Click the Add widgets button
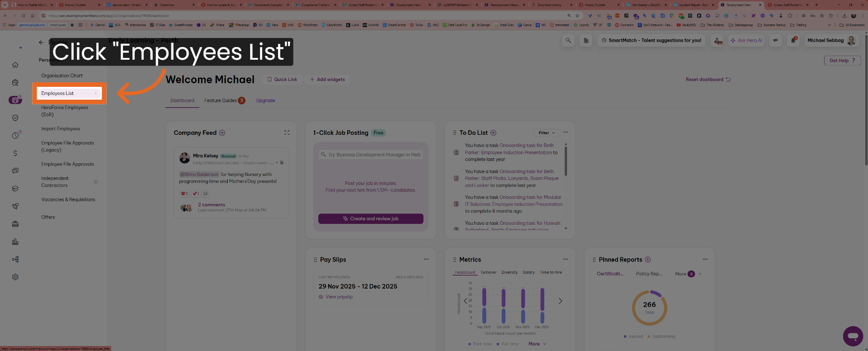This screenshot has height=351, width=868. click(x=327, y=80)
